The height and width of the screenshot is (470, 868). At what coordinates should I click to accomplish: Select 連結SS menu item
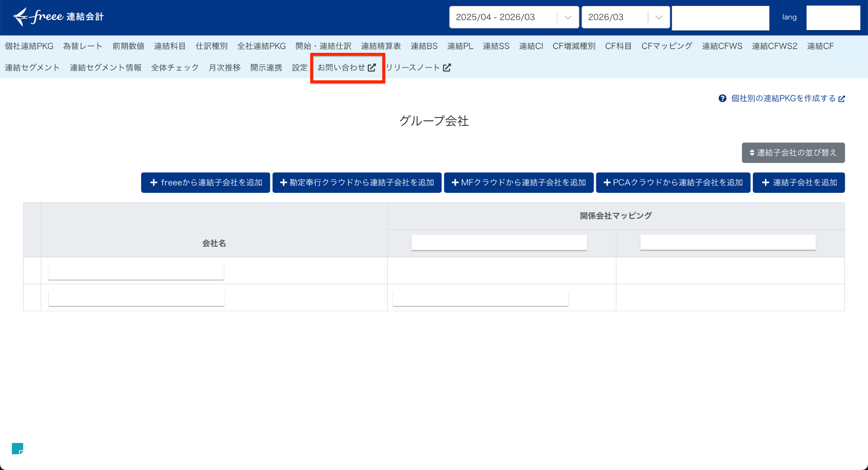pyautogui.click(x=496, y=46)
